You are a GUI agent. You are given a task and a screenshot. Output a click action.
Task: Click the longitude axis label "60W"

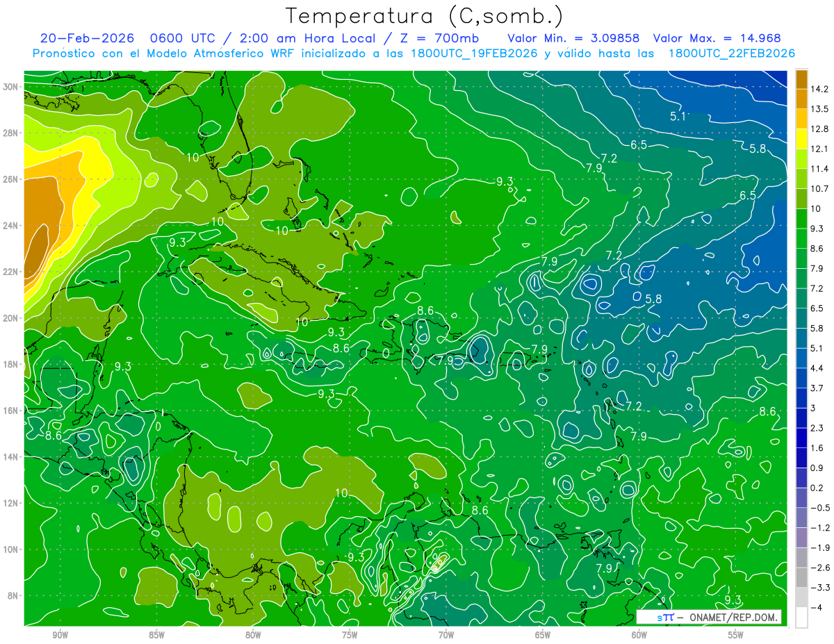(639, 635)
